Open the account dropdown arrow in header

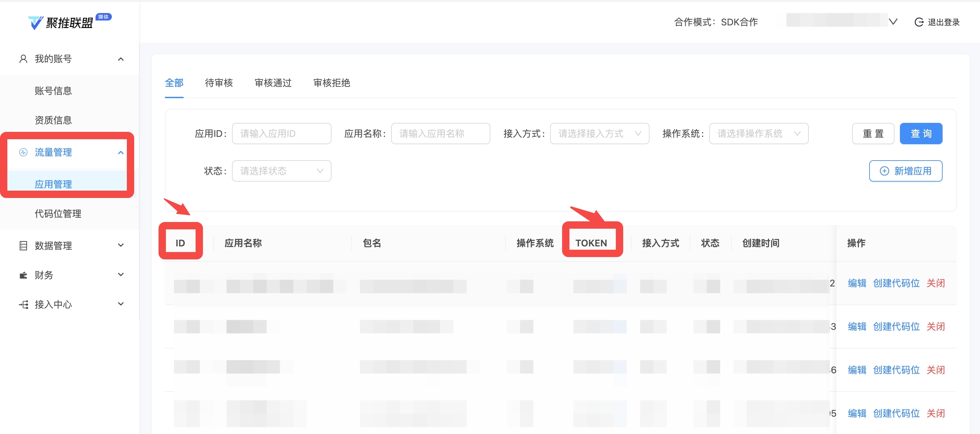893,22
